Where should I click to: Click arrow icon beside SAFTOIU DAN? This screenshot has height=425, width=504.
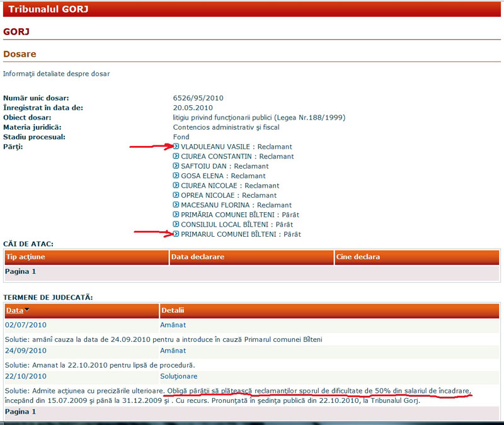(x=176, y=166)
